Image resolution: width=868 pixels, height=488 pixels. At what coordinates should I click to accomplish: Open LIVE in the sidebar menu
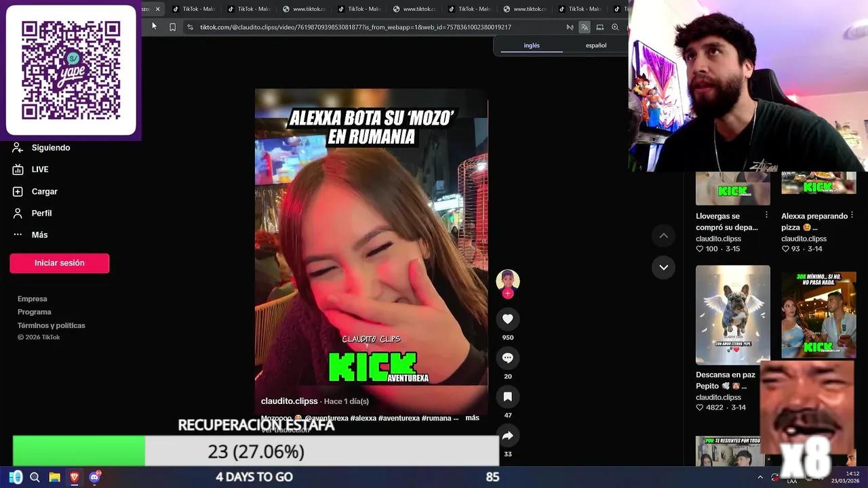pos(40,169)
